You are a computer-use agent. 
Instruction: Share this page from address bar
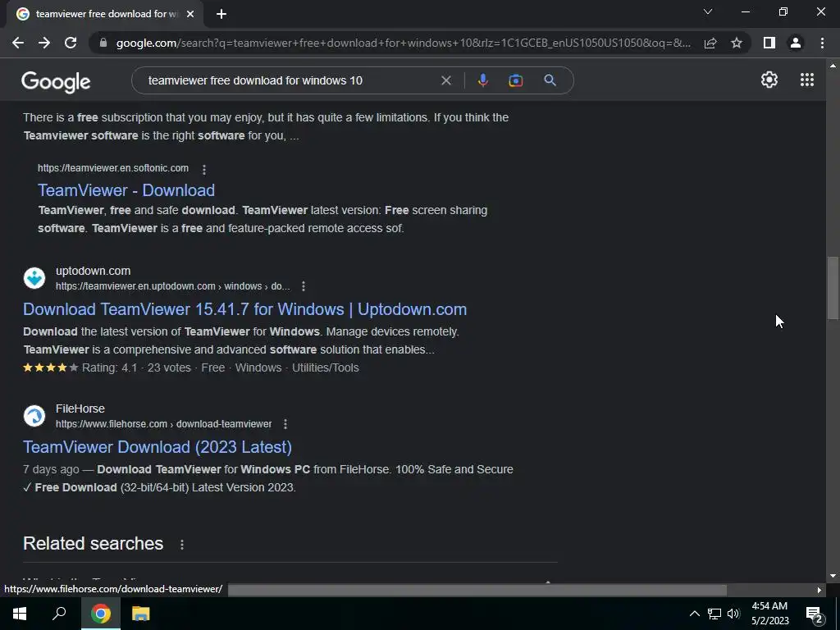point(710,43)
